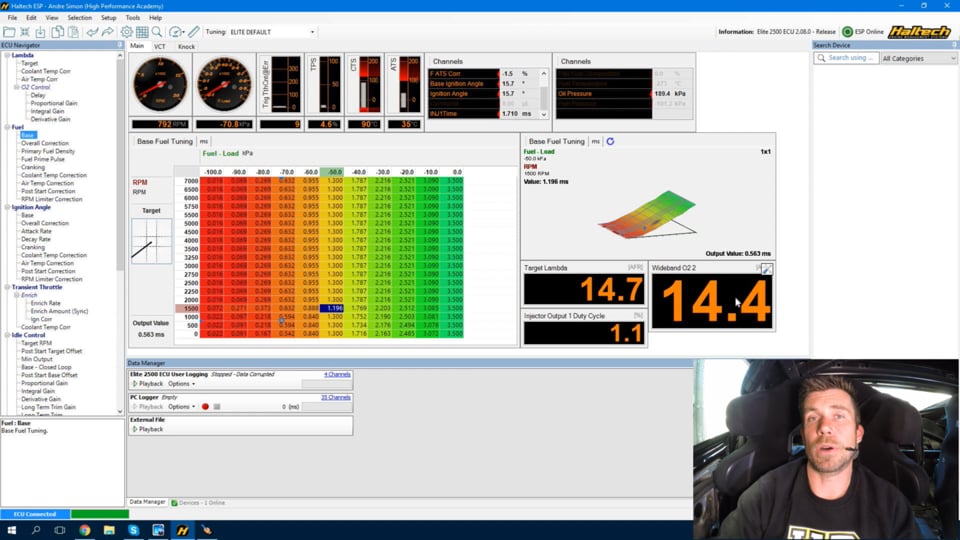Switch to the Knock tab
The width and height of the screenshot is (960, 540).
[186, 47]
